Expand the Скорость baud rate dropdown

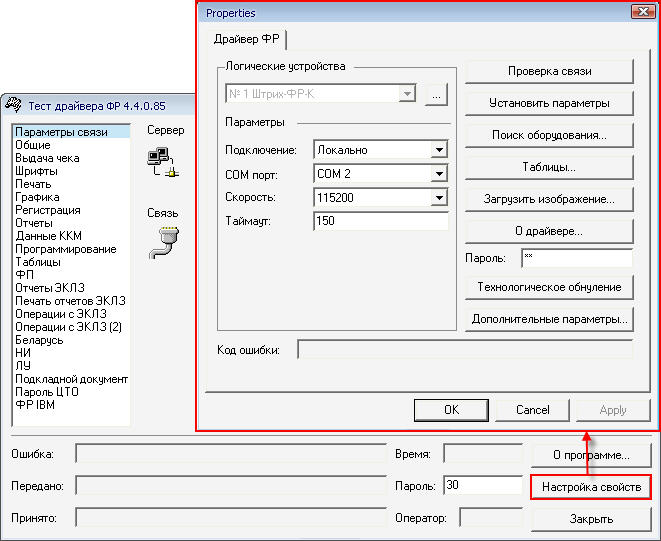click(438, 198)
